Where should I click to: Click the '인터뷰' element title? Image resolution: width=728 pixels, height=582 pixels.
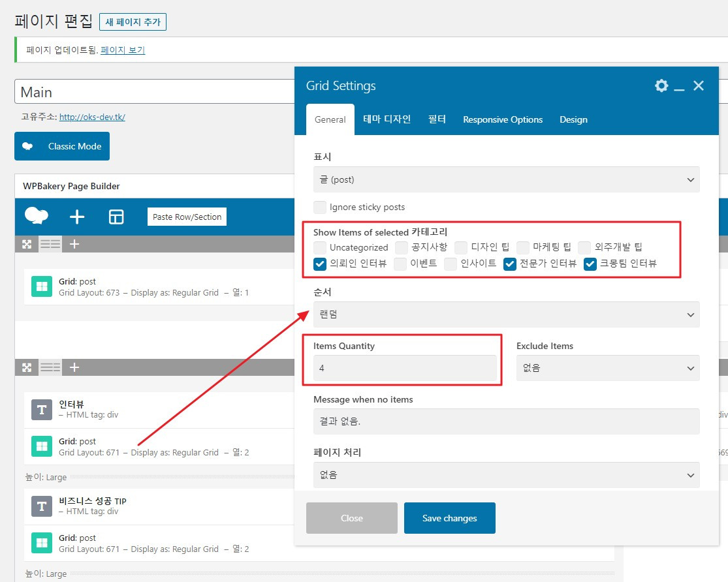(71, 405)
